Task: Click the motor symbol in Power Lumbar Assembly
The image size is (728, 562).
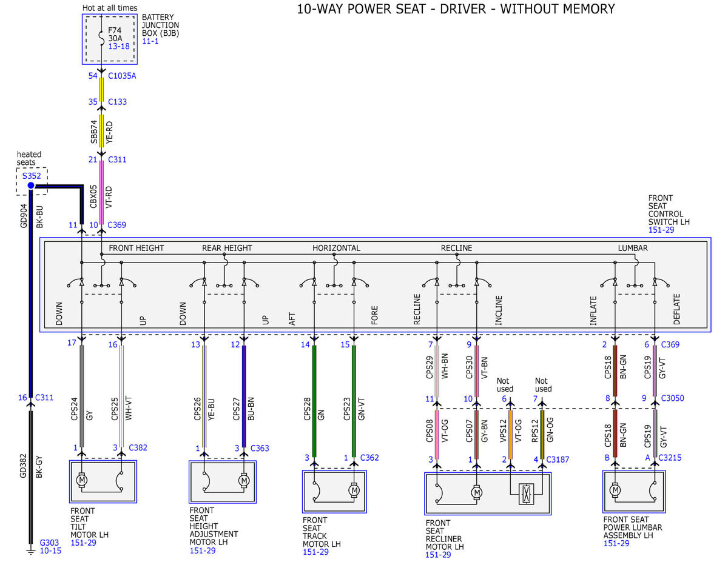Action: (615, 489)
